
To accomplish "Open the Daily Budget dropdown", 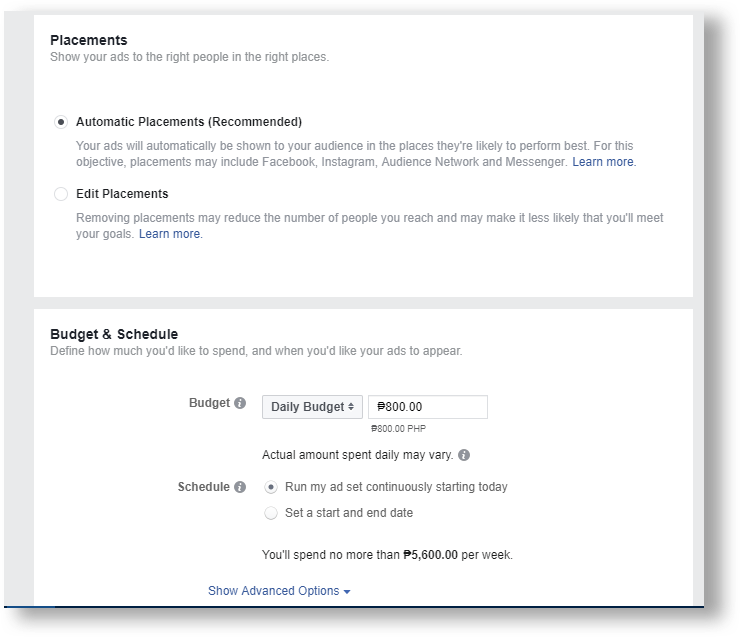I will tap(312, 407).
